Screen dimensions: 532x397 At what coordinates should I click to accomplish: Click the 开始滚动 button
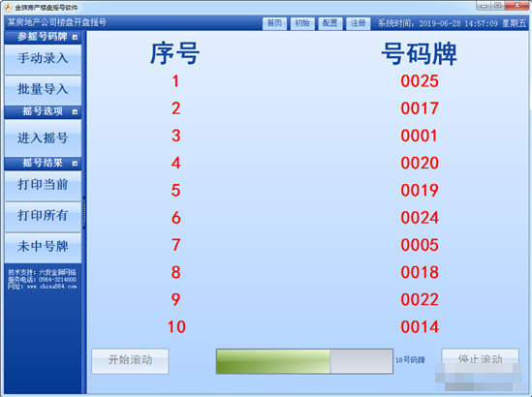tap(130, 361)
